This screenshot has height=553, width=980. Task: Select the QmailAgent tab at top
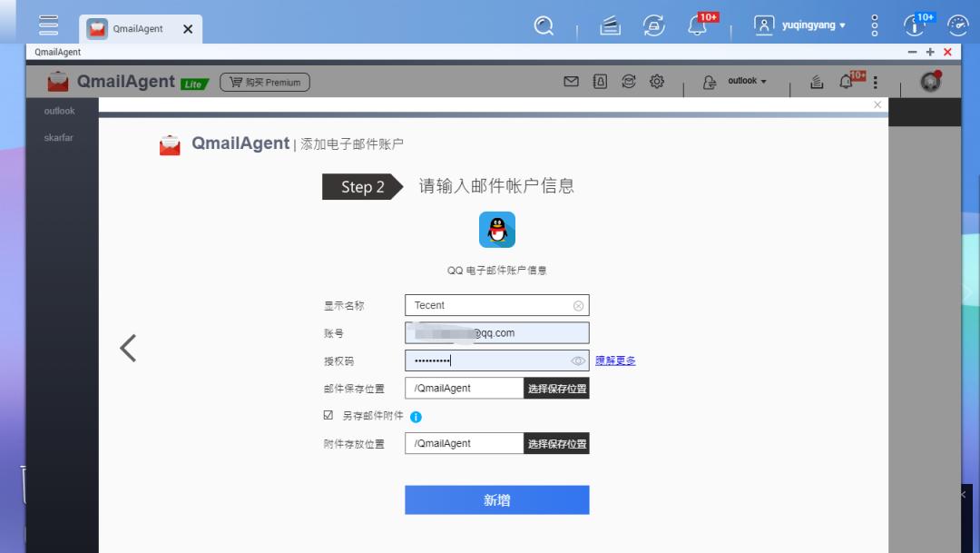point(141,27)
